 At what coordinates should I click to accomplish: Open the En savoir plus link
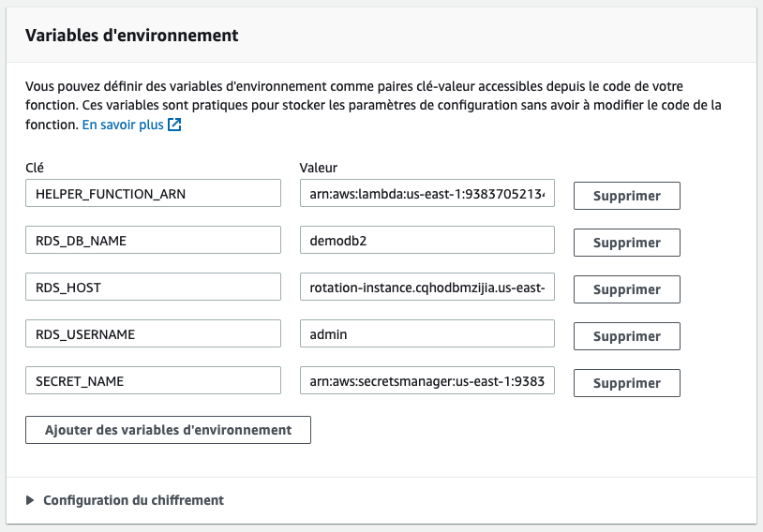123,125
